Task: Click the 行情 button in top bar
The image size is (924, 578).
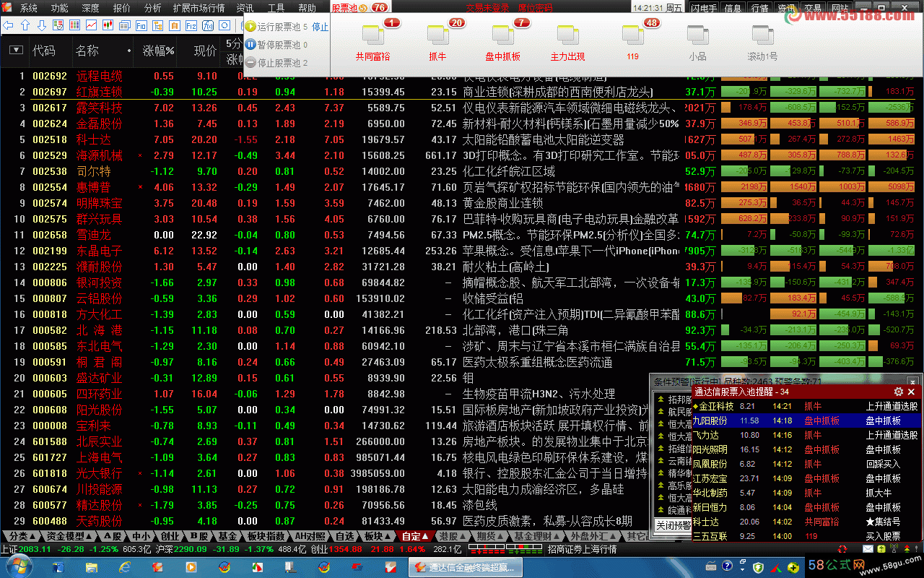Action: 759,8
